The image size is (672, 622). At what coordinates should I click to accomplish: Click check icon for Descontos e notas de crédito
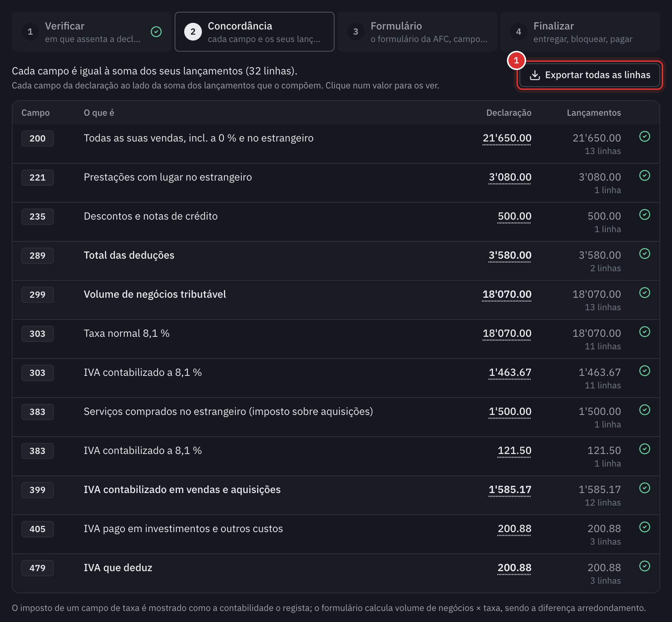645,214
